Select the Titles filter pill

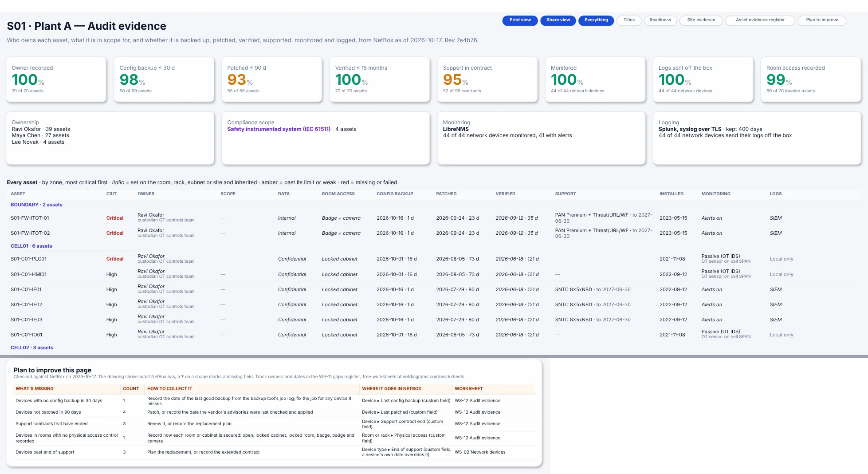tap(629, 20)
